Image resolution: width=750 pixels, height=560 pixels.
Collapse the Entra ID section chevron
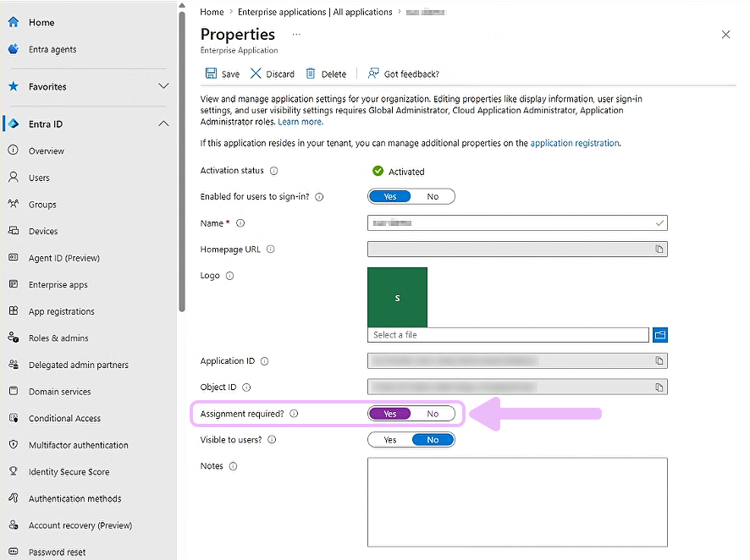(x=163, y=124)
